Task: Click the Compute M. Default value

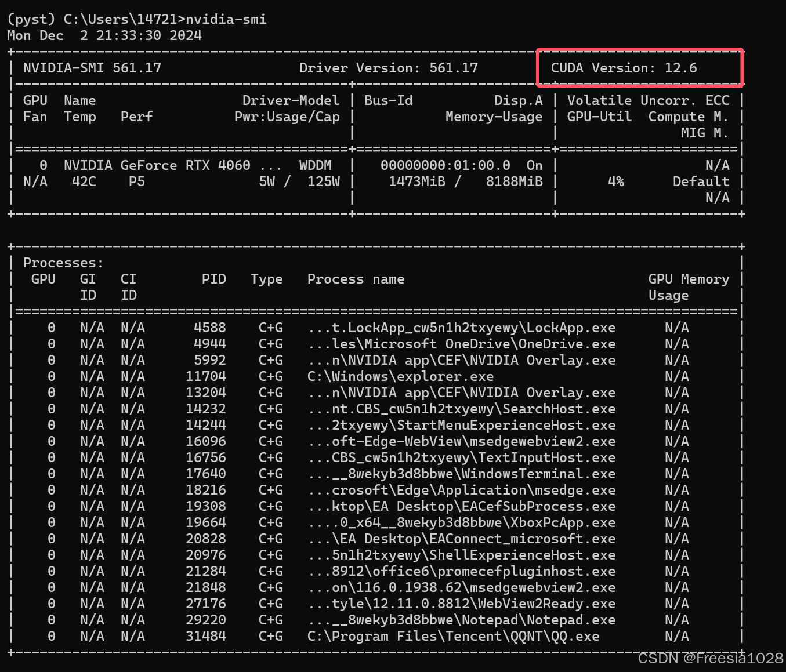Action: [700, 181]
